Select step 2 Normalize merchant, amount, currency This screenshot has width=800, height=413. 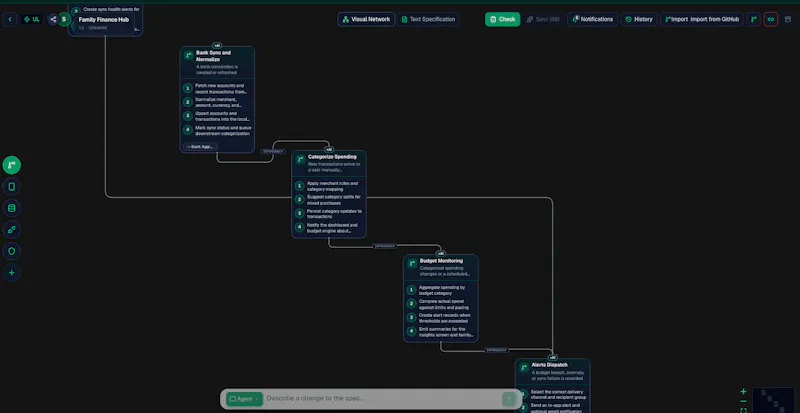coord(217,102)
